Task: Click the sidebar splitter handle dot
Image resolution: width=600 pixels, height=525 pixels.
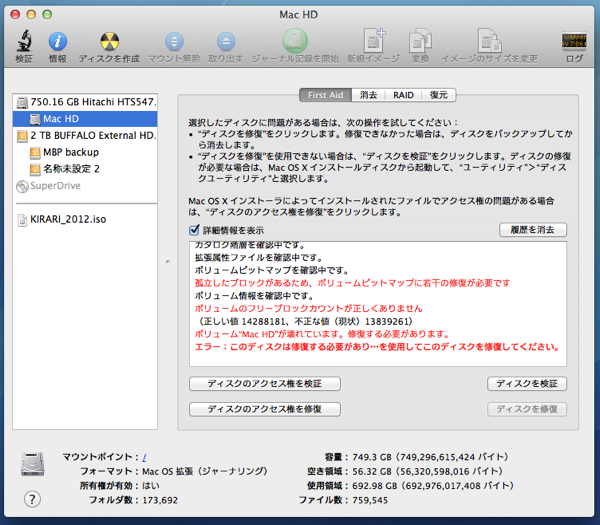Action: 168,262
